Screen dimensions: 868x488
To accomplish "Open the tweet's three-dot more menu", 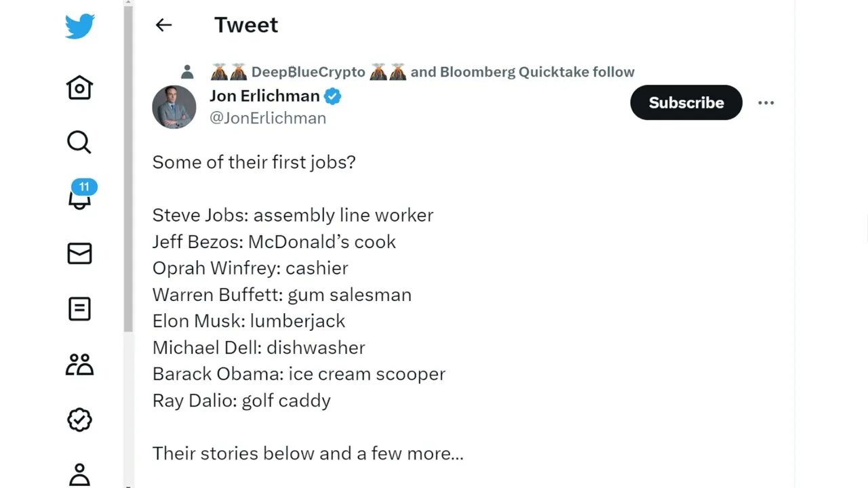I will [x=766, y=103].
